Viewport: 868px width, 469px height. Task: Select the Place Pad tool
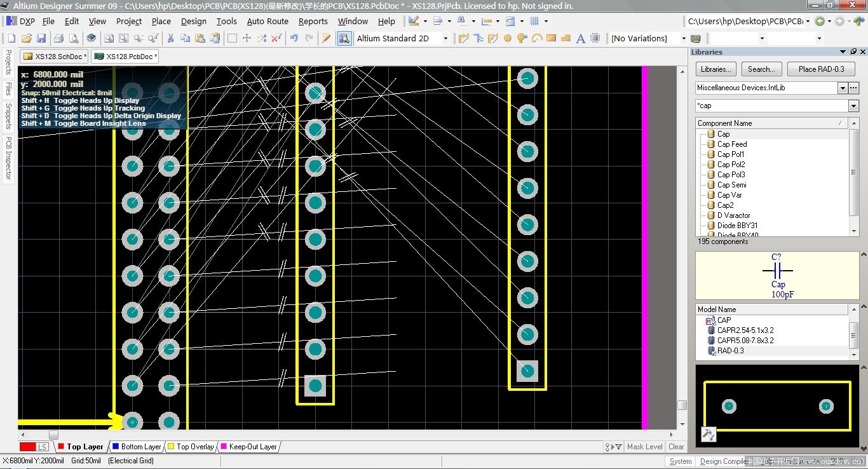507,37
